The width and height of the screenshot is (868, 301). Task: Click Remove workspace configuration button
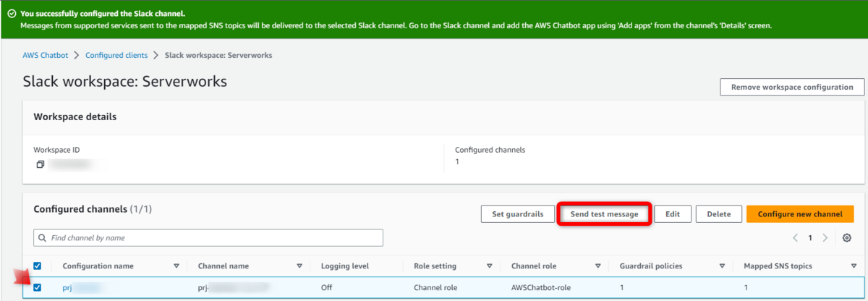point(792,87)
